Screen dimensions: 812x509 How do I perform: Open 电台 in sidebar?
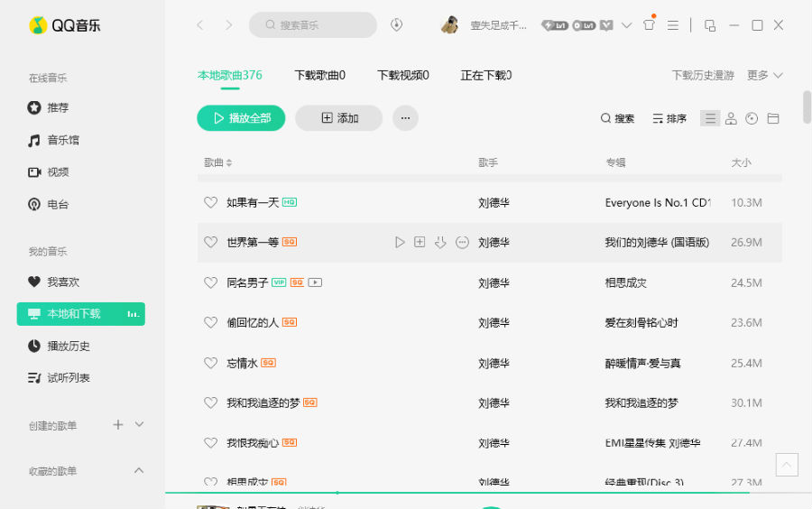coord(48,204)
